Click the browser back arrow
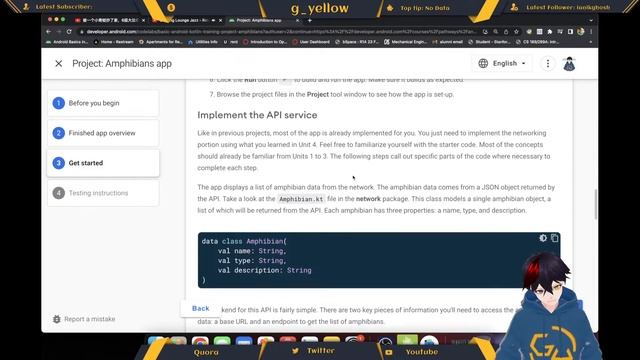The image size is (640, 360). tap(49, 31)
